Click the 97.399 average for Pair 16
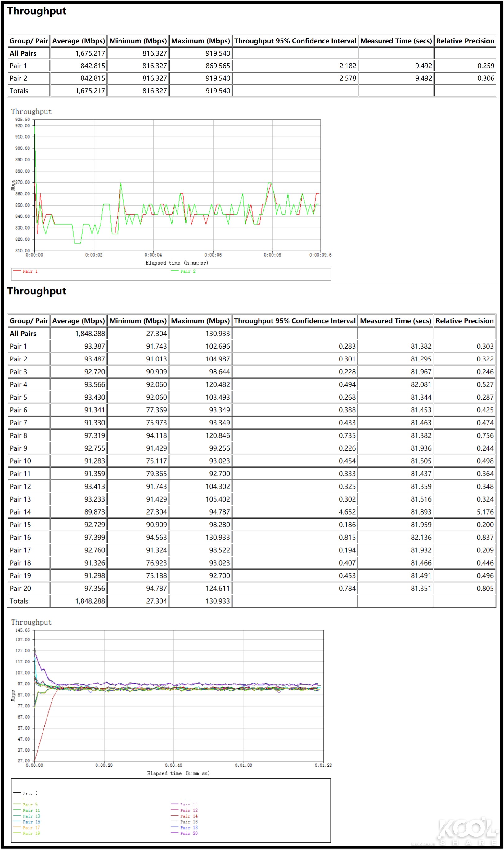The image size is (504, 850). pyautogui.click(x=95, y=538)
